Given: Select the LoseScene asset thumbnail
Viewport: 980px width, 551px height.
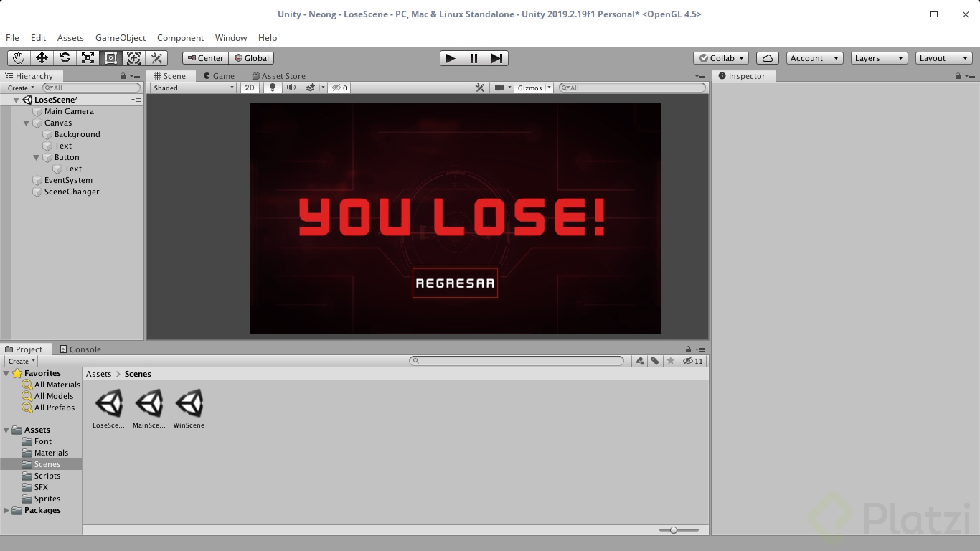Looking at the screenshot, I should [x=109, y=403].
